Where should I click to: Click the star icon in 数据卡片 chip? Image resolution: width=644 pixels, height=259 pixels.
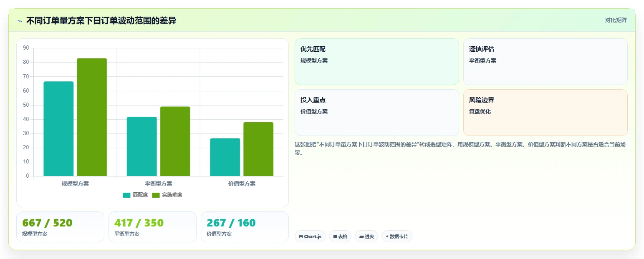(387, 236)
